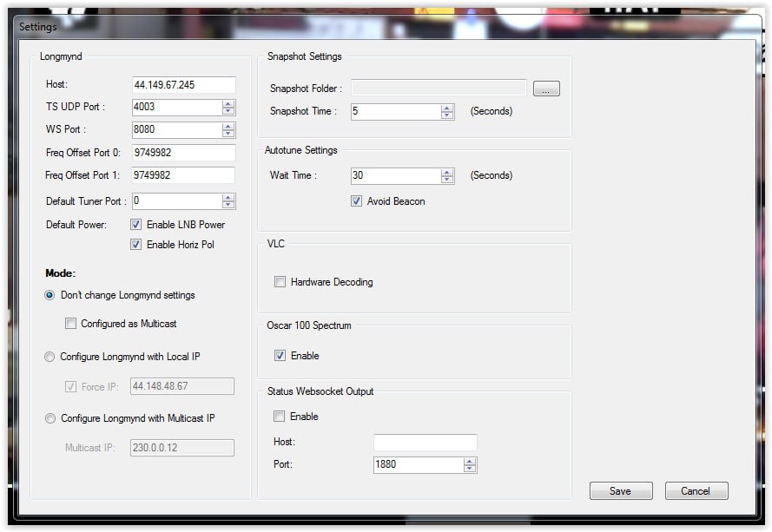Save the settings
The image size is (772, 532).
click(x=620, y=491)
